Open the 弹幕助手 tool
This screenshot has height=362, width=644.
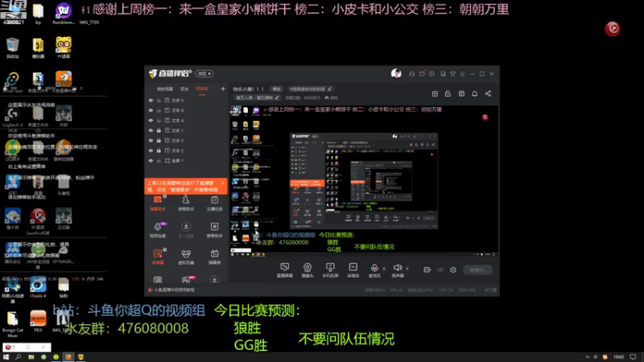(x=158, y=204)
